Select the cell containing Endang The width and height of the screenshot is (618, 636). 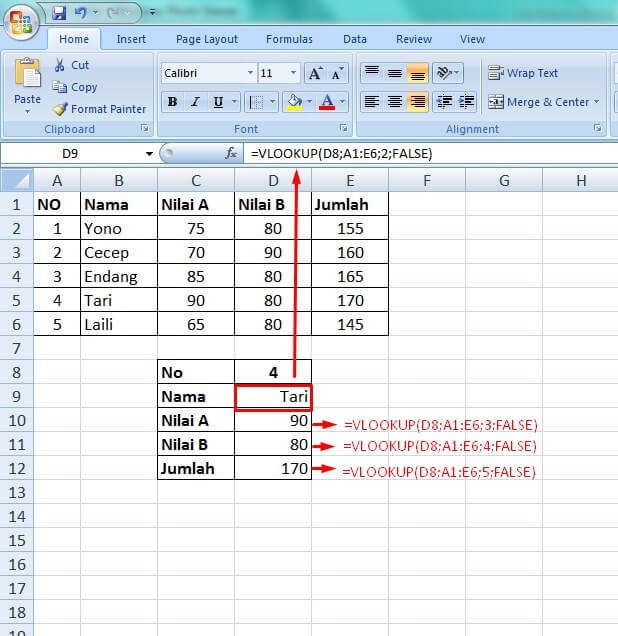pos(119,276)
